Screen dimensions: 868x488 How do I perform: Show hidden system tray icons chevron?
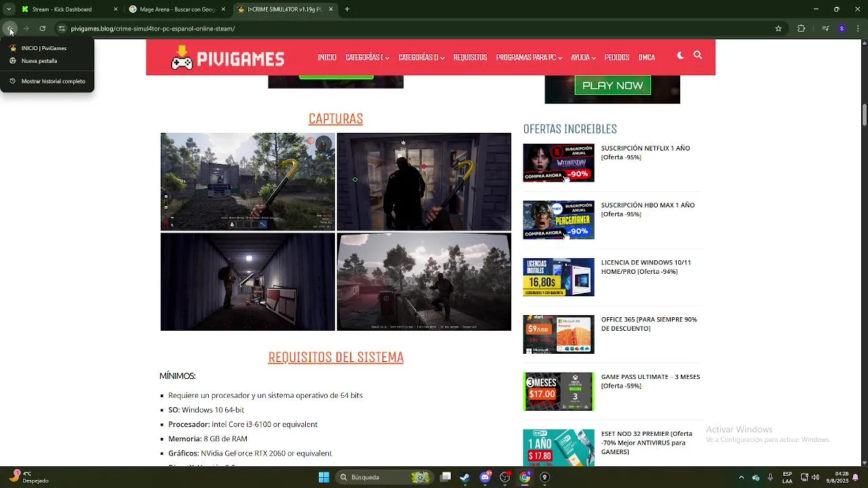click(741, 477)
